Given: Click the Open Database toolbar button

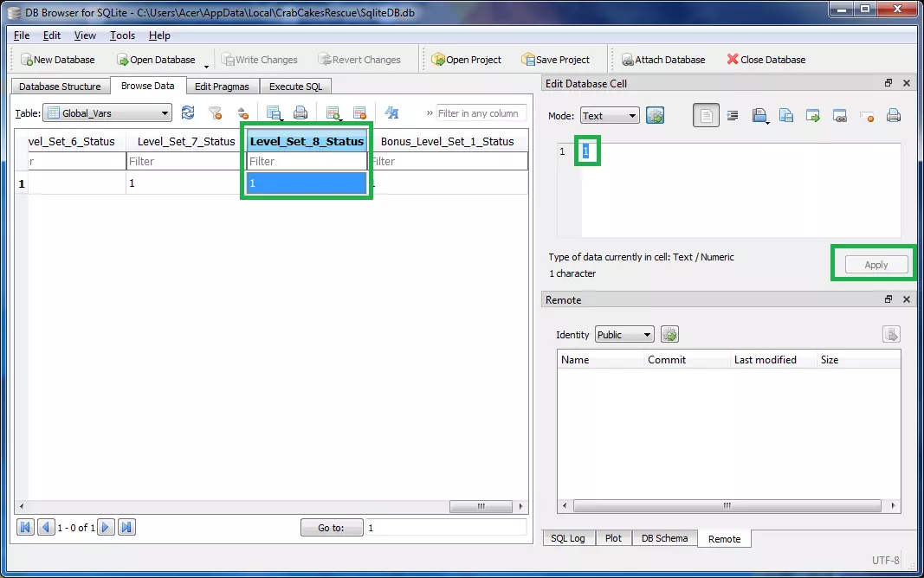Looking at the screenshot, I should tap(156, 60).
